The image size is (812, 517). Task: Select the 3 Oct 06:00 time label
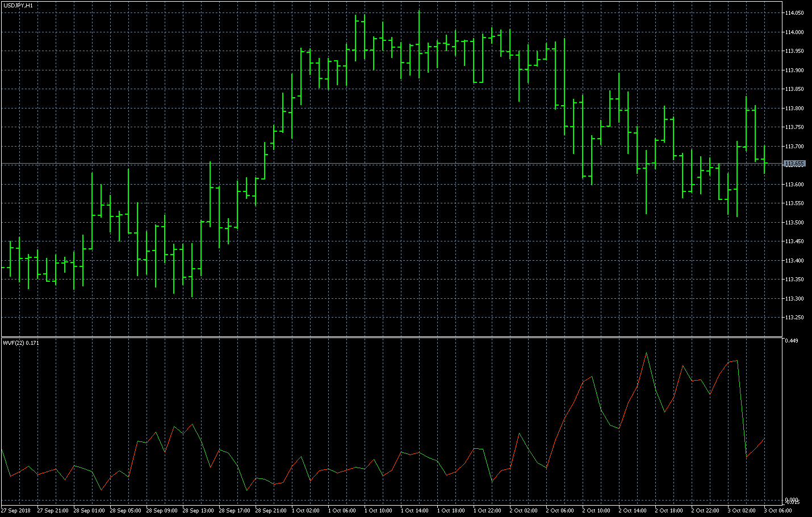[x=778, y=511]
